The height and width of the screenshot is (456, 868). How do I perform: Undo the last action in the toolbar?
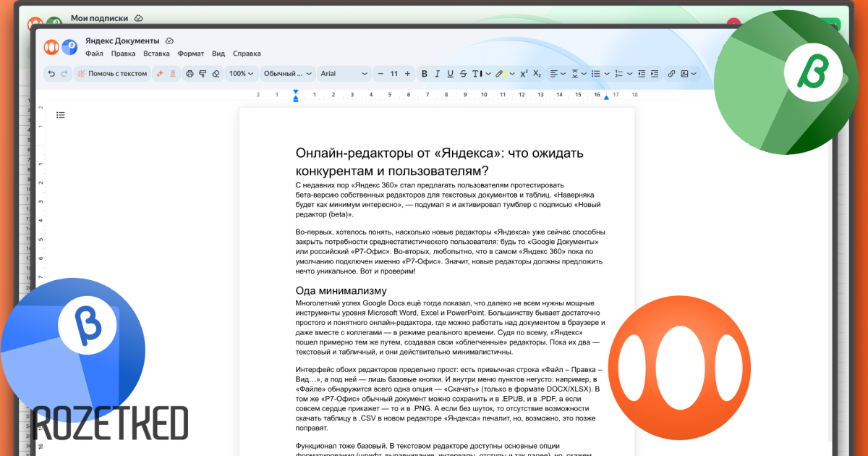tap(51, 73)
